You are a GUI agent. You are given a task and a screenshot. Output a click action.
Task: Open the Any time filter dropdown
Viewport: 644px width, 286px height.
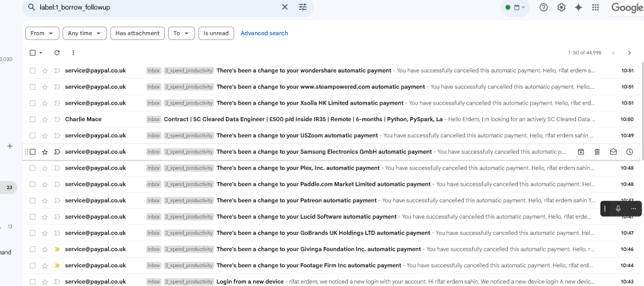(x=84, y=33)
